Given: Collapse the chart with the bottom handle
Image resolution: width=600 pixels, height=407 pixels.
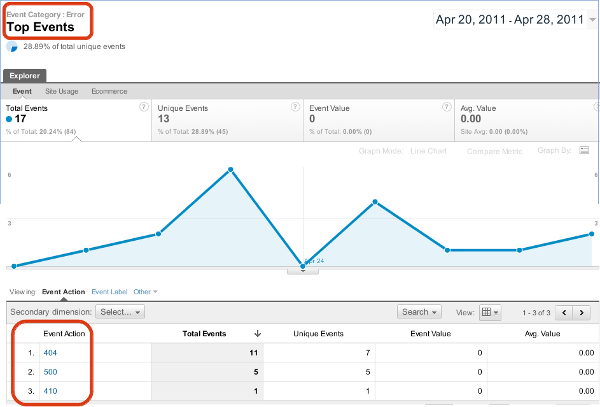Looking at the screenshot, I should point(303,271).
